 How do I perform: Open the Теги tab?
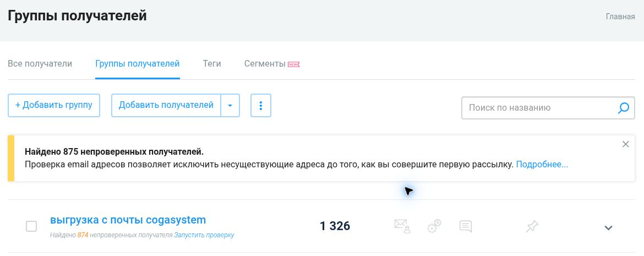pyautogui.click(x=212, y=64)
